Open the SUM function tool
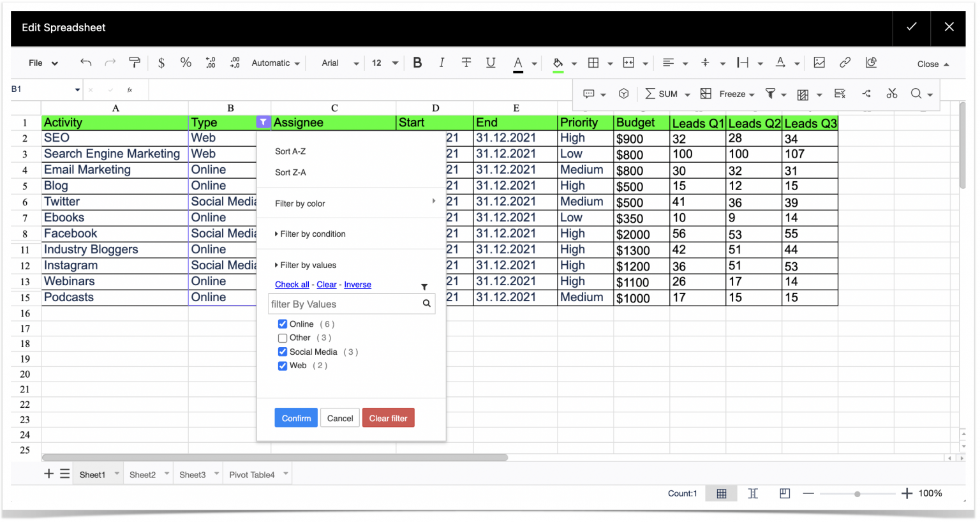This screenshot has width=980, height=522. pyautogui.click(x=665, y=94)
